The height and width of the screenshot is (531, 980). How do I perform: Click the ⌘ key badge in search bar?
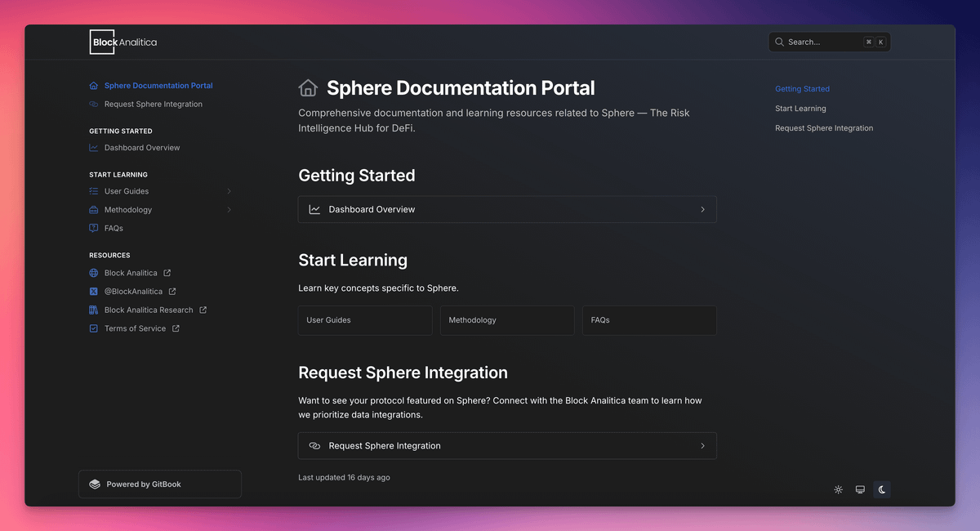pyautogui.click(x=868, y=42)
